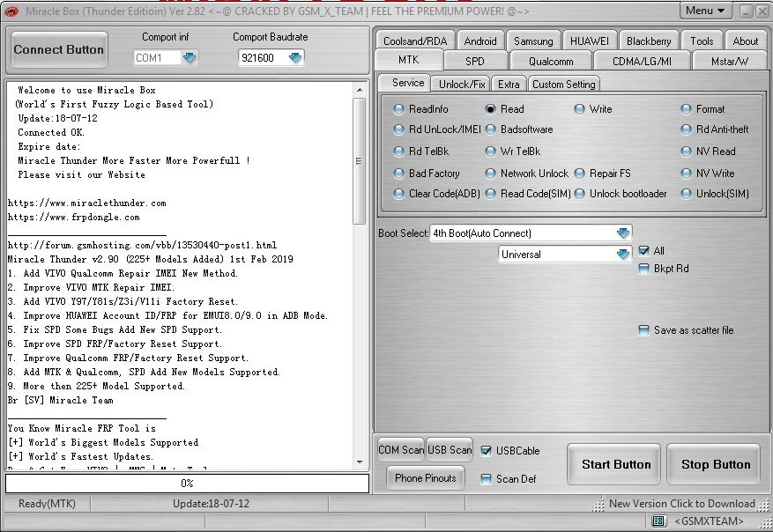Select the SPD tab
Screen dimensions: 773x532
tap(475, 61)
